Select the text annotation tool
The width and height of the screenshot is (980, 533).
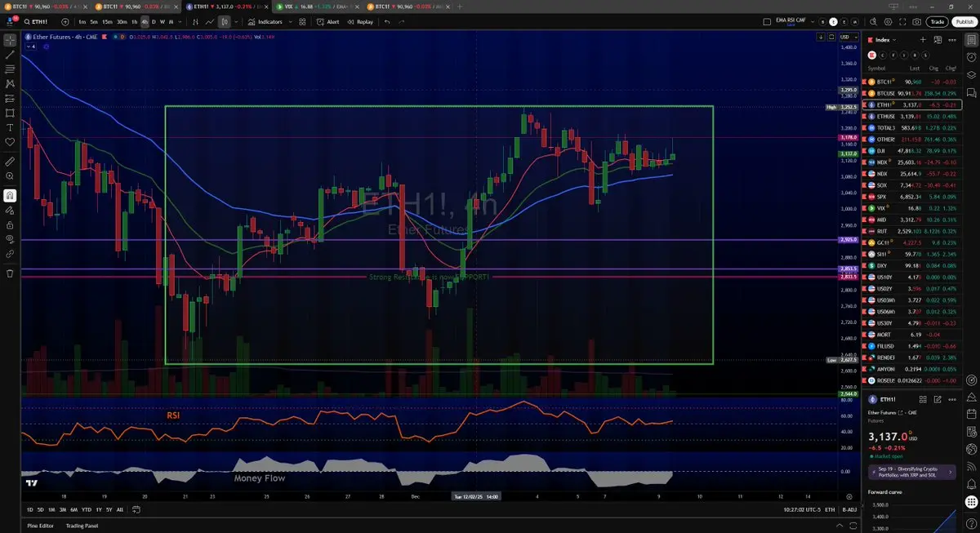click(10, 127)
